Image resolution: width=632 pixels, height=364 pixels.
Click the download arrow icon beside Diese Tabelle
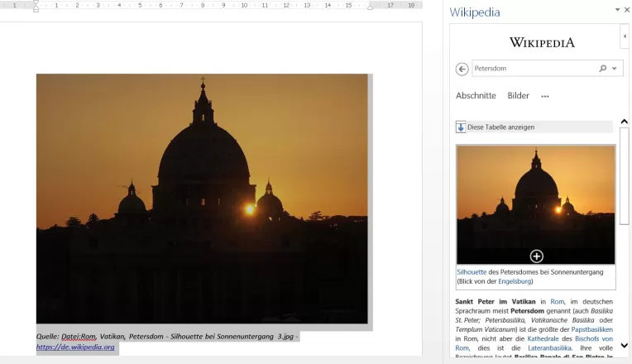tap(461, 127)
